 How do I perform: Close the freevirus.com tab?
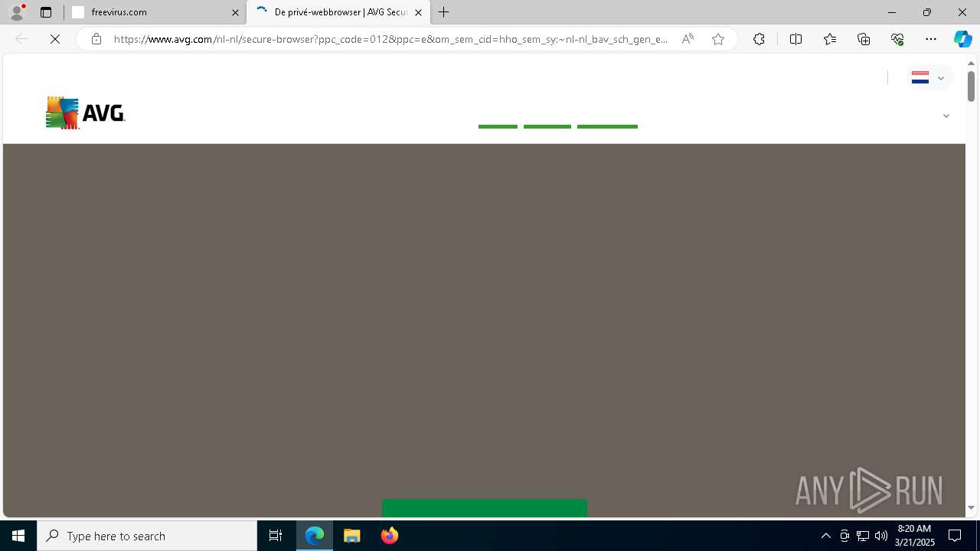[235, 12]
